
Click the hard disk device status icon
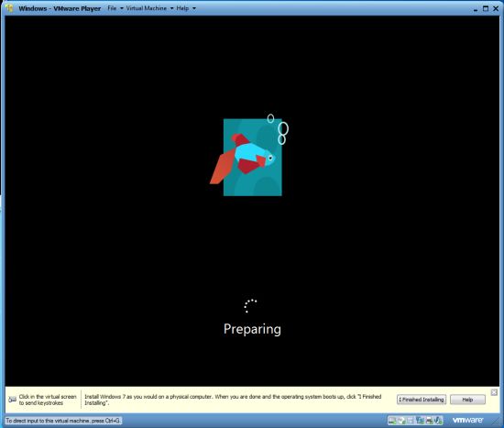(392, 421)
